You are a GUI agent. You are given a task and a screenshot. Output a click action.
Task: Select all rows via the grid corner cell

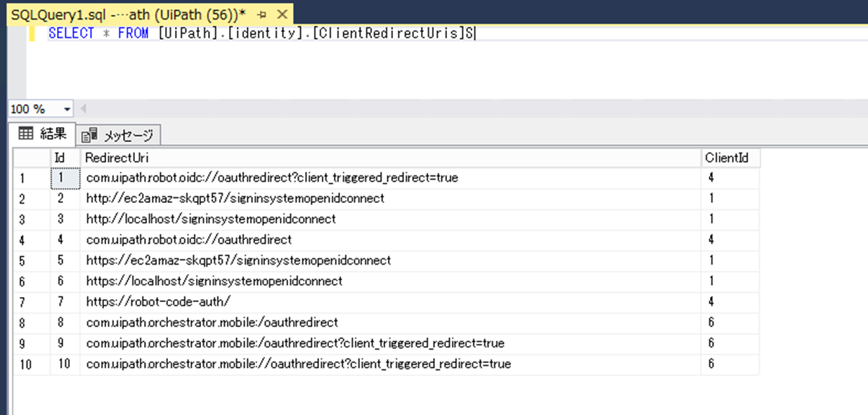(32, 157)
